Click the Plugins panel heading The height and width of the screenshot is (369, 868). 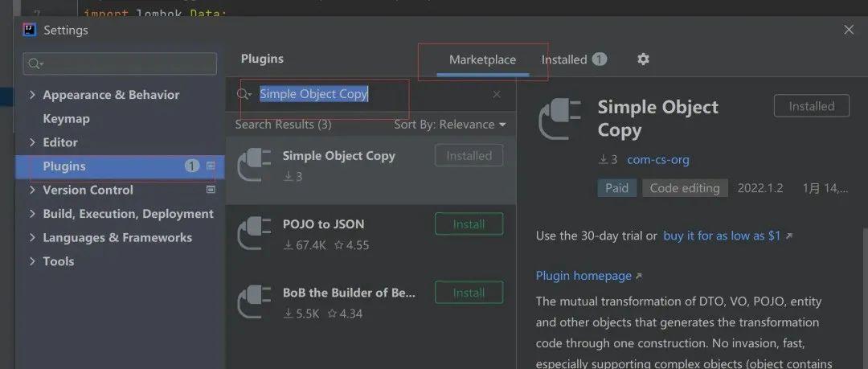(262, 59)
